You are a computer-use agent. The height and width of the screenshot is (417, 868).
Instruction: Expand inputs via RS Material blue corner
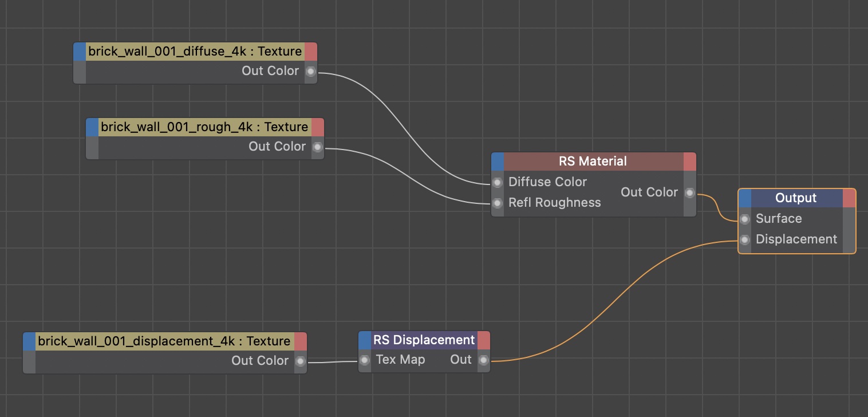click(498, 162)
